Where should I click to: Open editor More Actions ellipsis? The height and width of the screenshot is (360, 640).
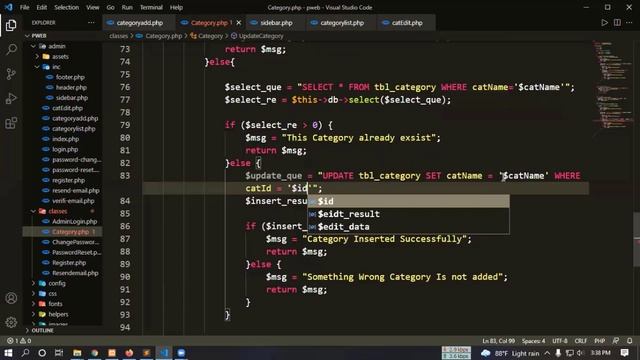coord(629,23)
